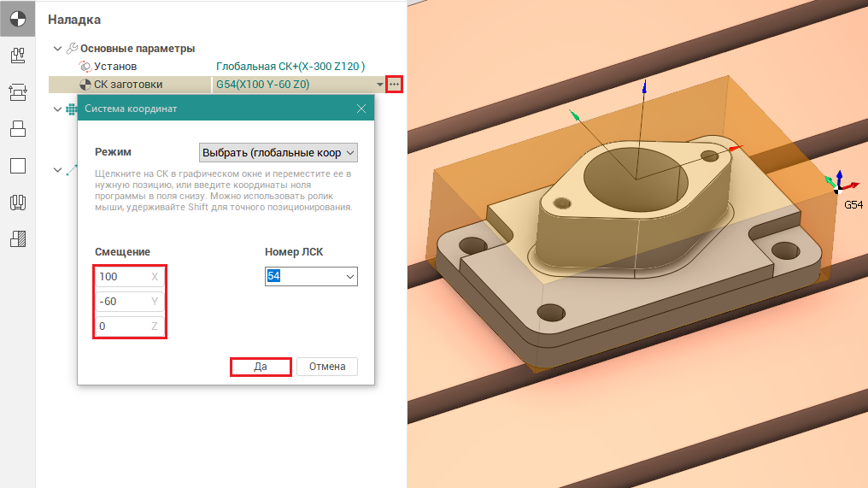Click the ellipsis button for СК заготовки
The width and height of the screenshot is (868, 488).
pos(394,84)
